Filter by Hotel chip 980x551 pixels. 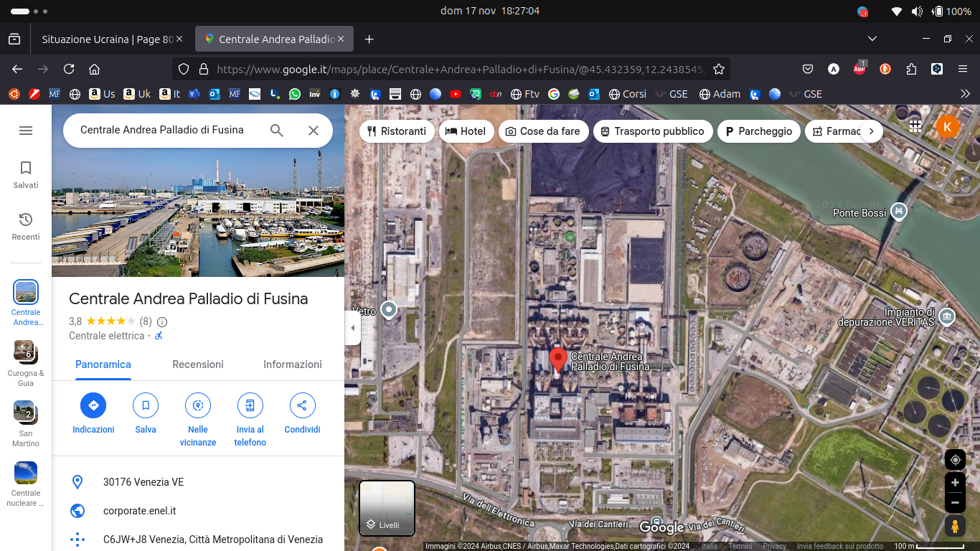(x=466, y=131)
